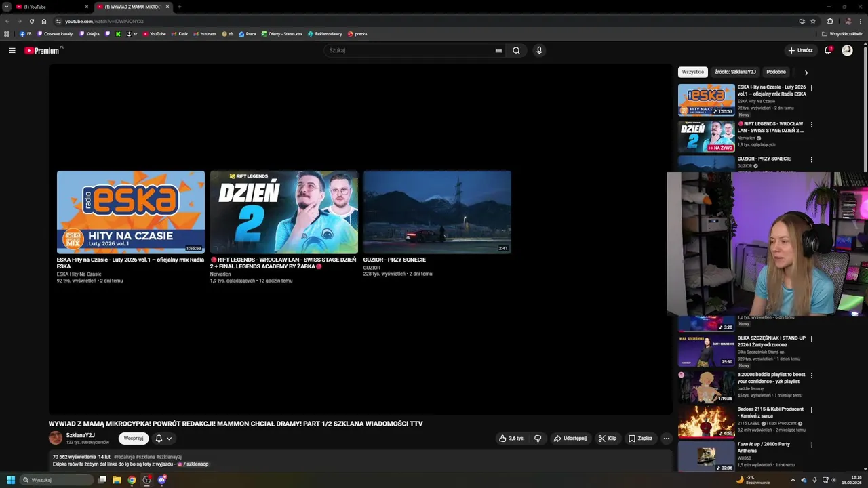Open the taskbar clock showing 18:18
Viewport: 868px width, 488px height.
[852, 480]
